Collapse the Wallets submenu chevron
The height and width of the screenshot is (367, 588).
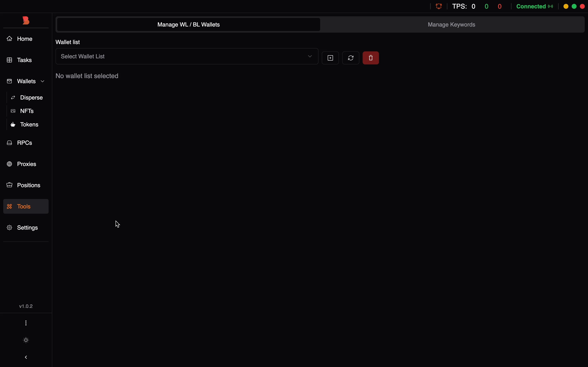tap(43, 81)
